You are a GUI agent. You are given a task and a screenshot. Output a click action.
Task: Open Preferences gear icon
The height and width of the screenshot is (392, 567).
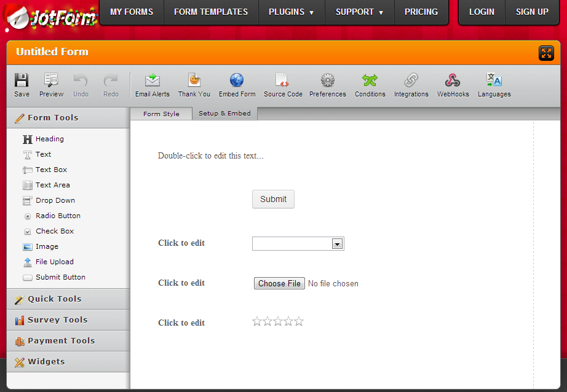328,80
